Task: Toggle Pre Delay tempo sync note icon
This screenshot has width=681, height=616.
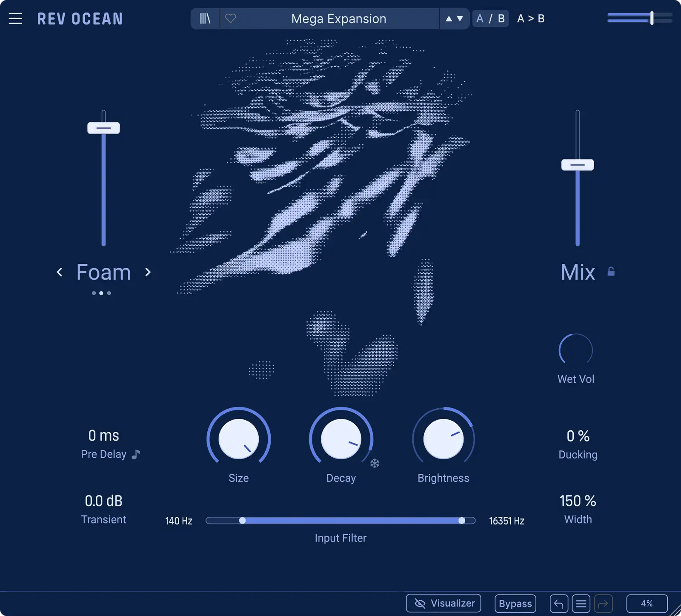Action: (x=136, y=454)
